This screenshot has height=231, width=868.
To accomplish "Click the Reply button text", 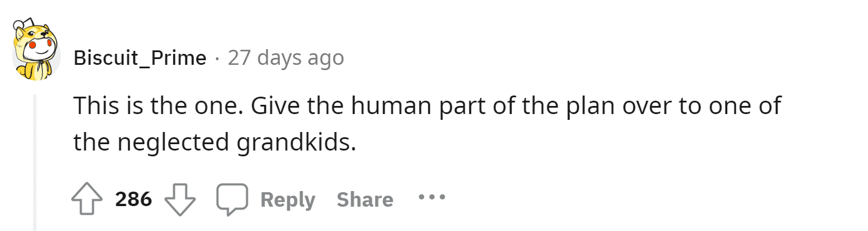I will tap(288, 200).
